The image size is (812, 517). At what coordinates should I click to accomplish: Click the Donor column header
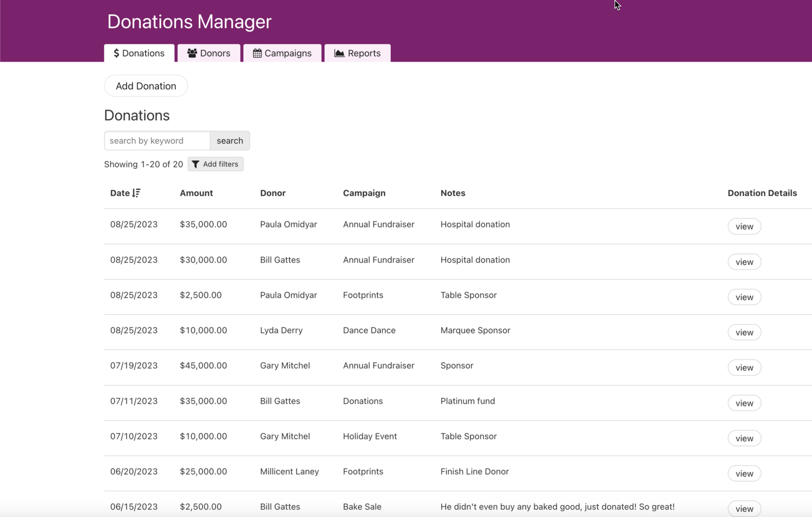click(x=272, y=193)
